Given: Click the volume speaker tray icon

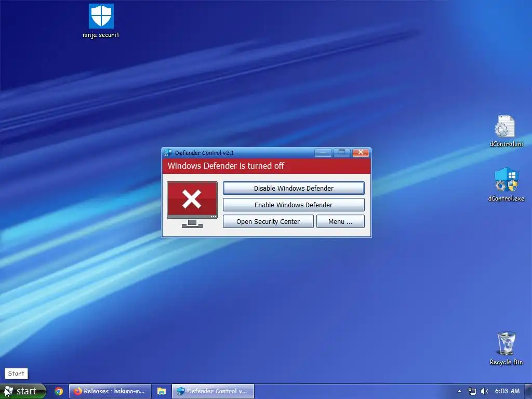Looking at the screenshot, I should click(485, 391).
